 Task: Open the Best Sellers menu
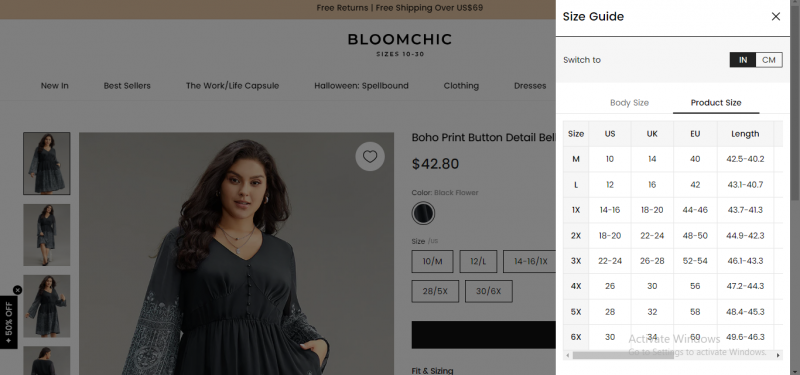127,86
